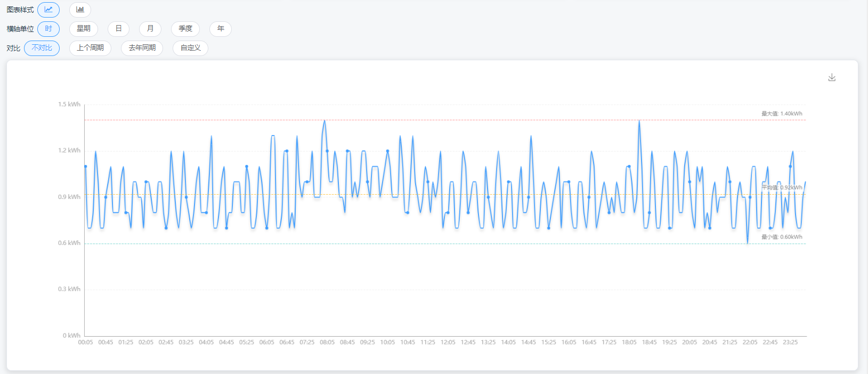Switch axis unit to 月
This screenshot has height=374, width=868.
150,29
